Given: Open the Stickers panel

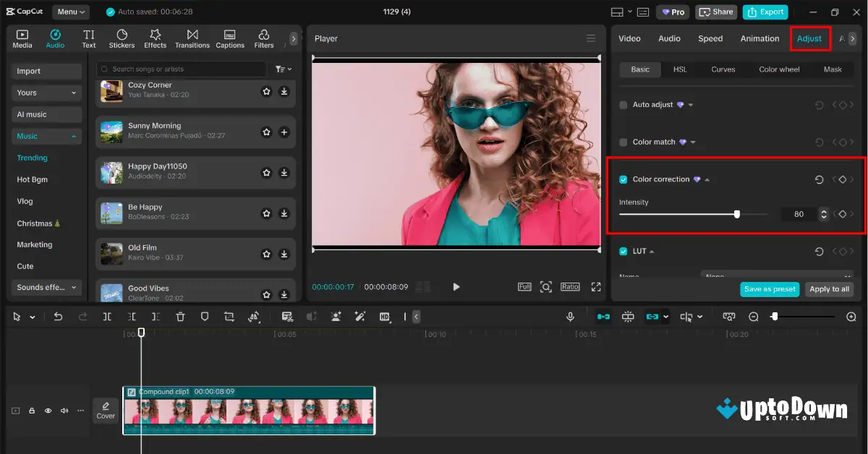Looking at the screenshot, I should pos(122,38).
